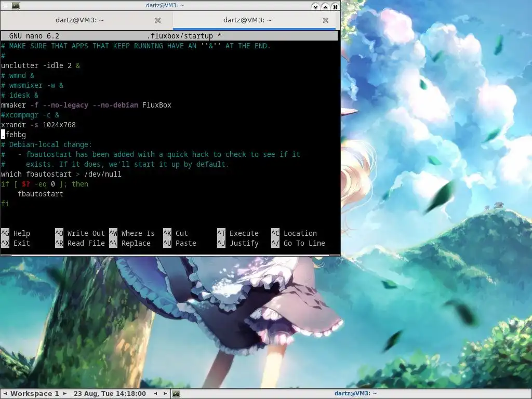Viewport: 532px width, 399px height.
Task: Focus dartz@VM3 entry in the taskbar
Action: pos(355,394)
